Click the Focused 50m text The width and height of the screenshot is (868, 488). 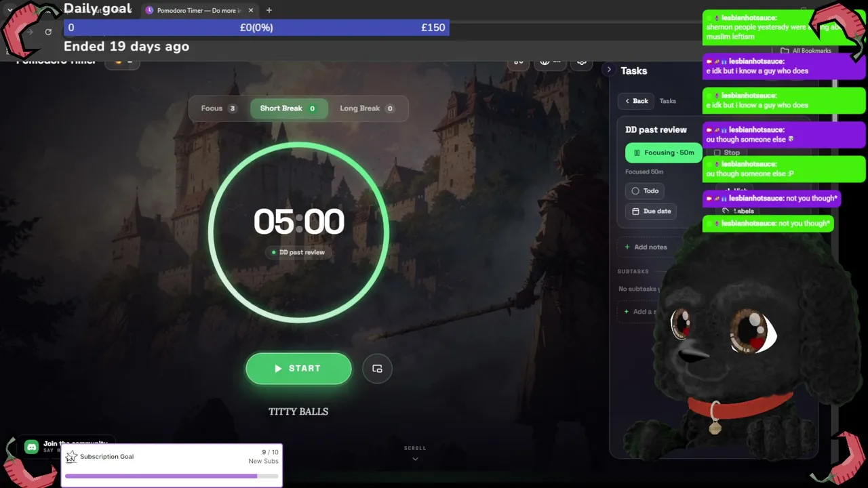(x=644, y=172)
